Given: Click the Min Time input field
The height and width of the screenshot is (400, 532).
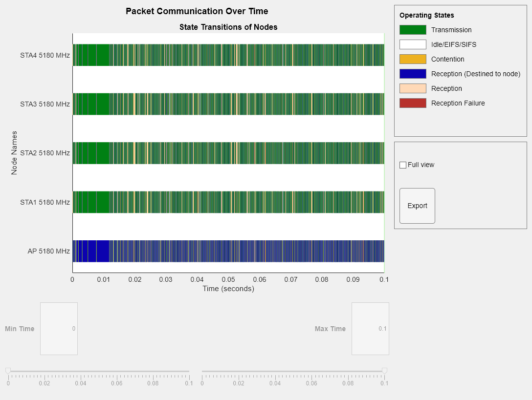Looking at the screenshot, I should point(59,329).
